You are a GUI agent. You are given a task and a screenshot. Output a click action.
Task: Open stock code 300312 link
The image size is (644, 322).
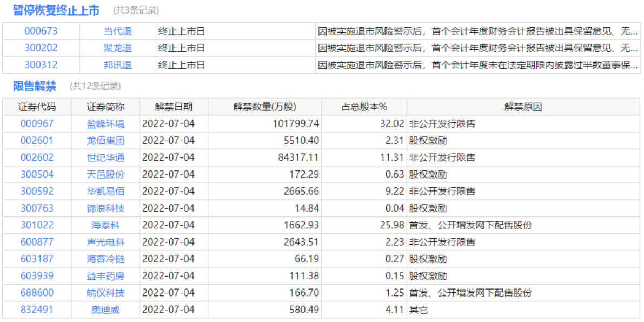[x=41, y=65]
